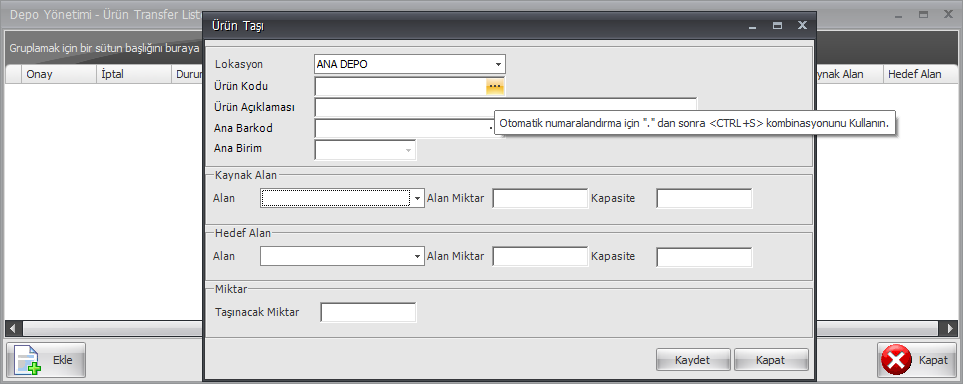Close the Ürün Taşı dialog window
The width and height of the screenshot is (963, 384).
[801, 26]
